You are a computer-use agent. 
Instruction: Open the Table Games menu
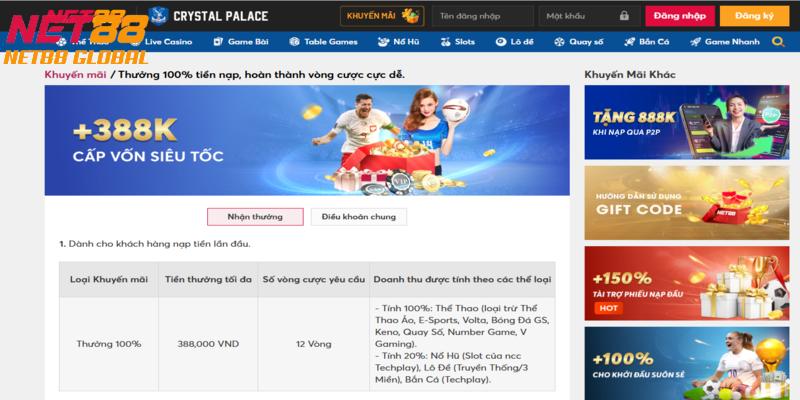[x=323, y=42]
